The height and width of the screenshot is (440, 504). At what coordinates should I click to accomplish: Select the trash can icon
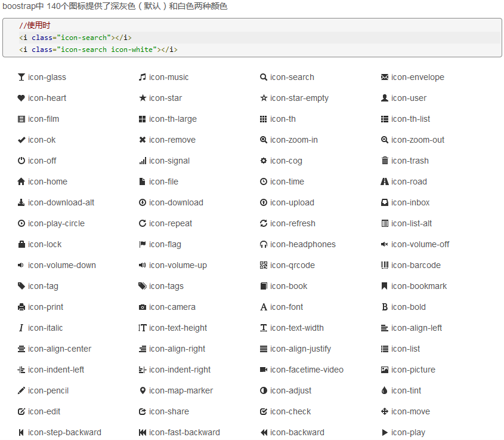tap(385, 161)
